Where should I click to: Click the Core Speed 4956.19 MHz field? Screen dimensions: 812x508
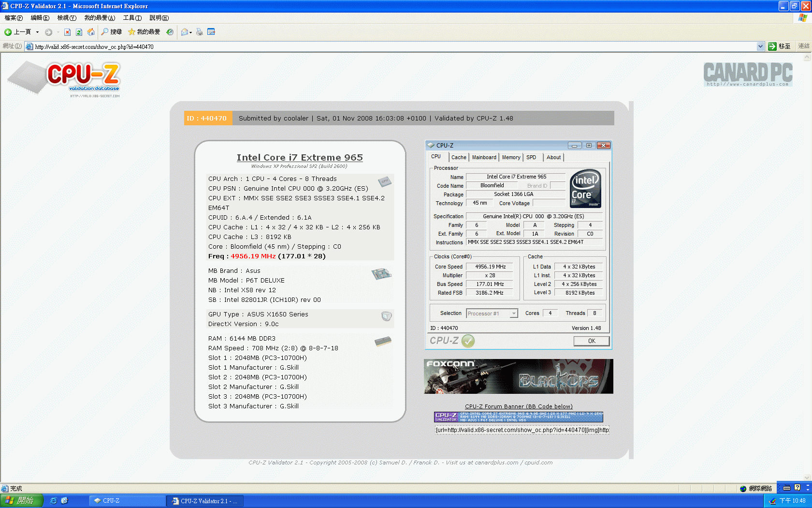coord(490,267)
